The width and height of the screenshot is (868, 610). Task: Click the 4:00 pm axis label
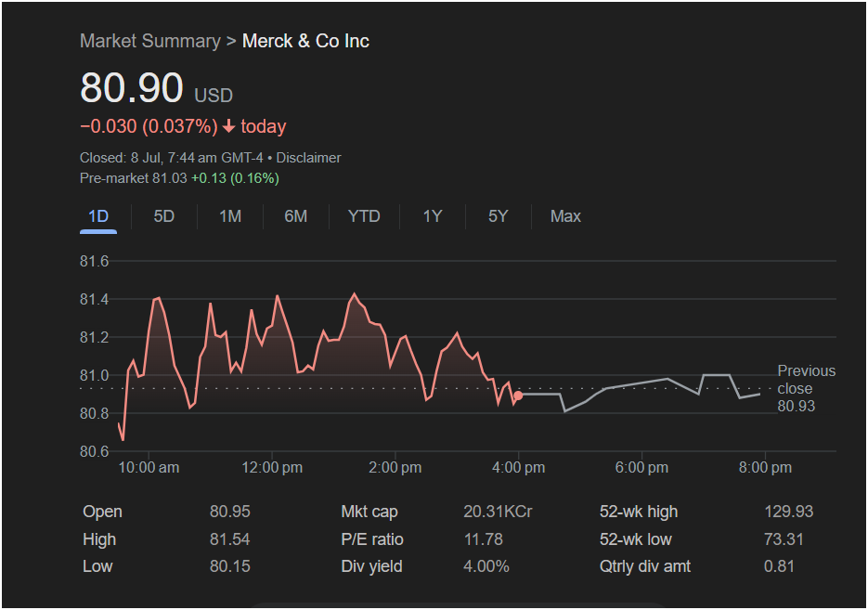(518, 468)
